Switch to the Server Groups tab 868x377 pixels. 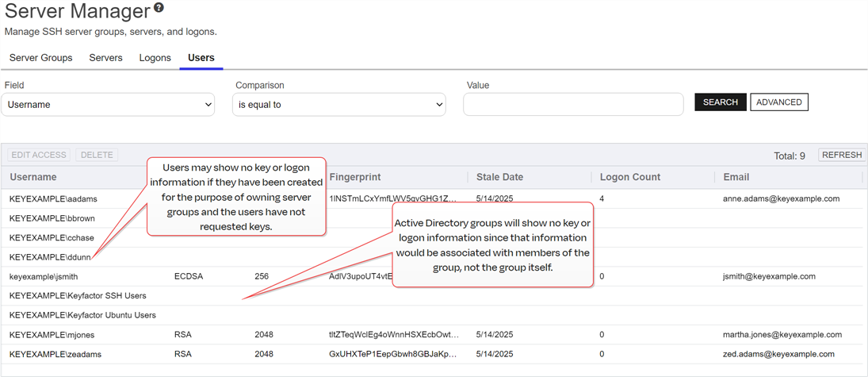point(41,58)
